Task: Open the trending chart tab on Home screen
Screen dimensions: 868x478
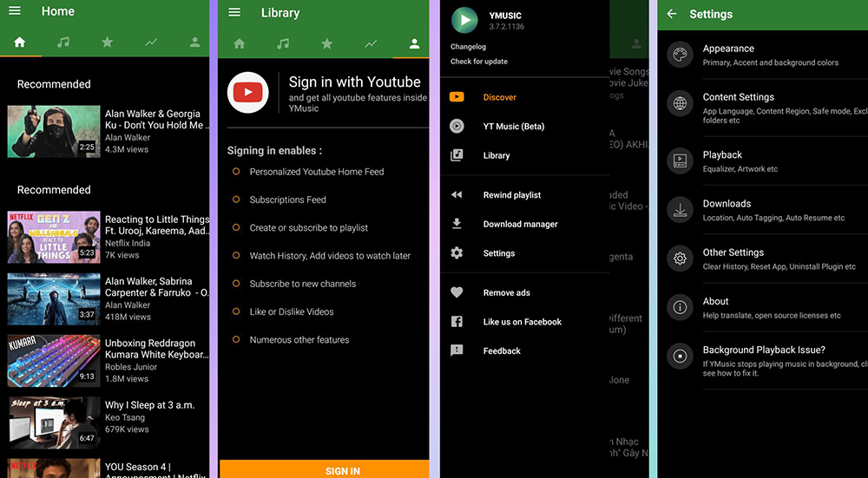Action: [151, 43]
